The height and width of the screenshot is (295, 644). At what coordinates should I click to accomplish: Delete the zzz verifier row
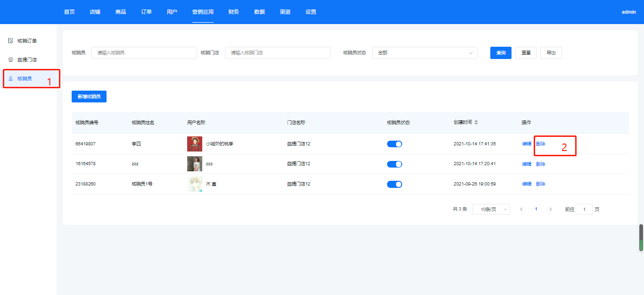click(x=540, y=164)
